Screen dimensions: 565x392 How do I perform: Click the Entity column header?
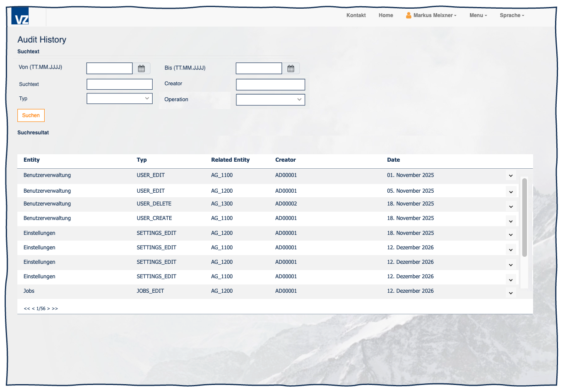(31, 160)
